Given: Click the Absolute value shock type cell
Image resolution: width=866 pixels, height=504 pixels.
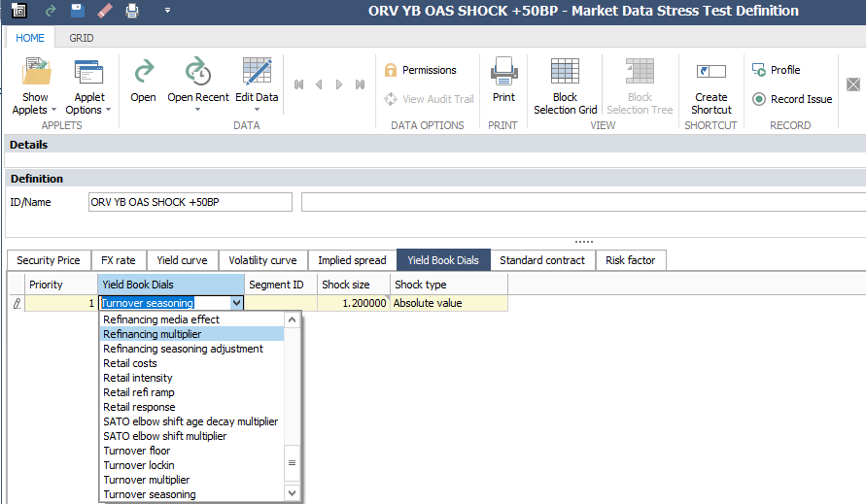Looking at the screenshot, I should pos(448,303).
